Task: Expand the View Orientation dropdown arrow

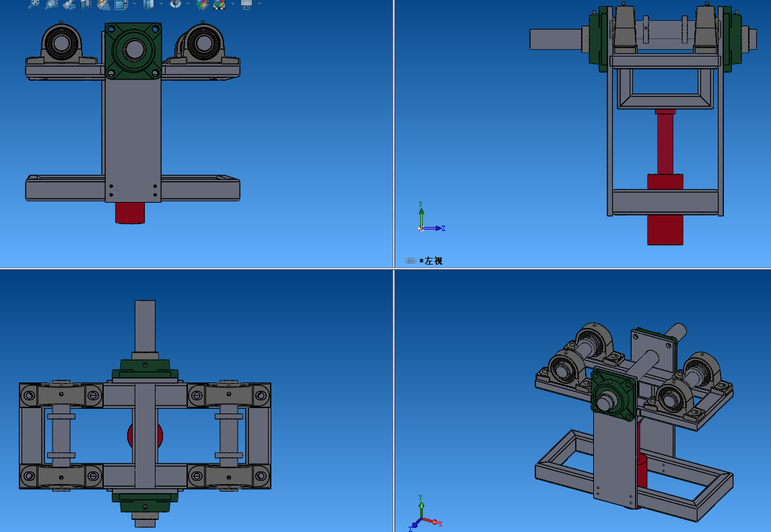Action: click(x=134, y=4)
